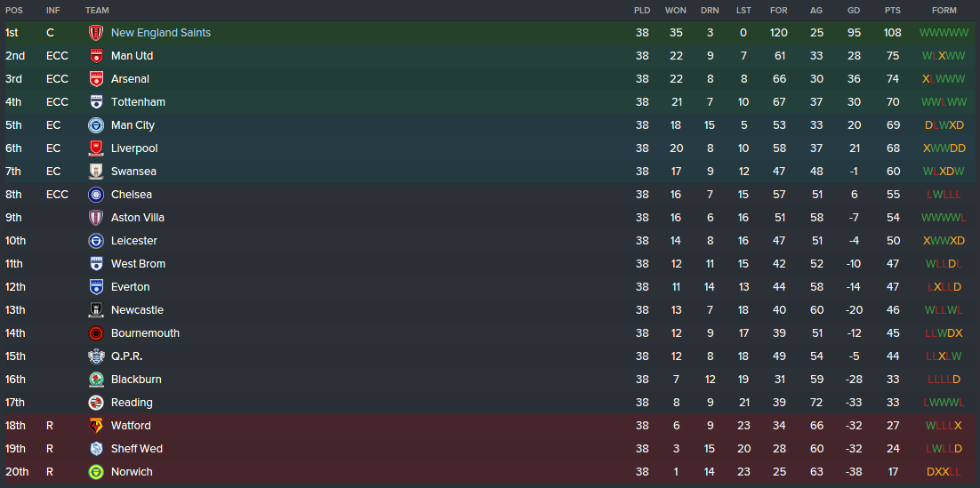
Task: Click the Chelsea club badge icon
Action: [x=96, y=195]
